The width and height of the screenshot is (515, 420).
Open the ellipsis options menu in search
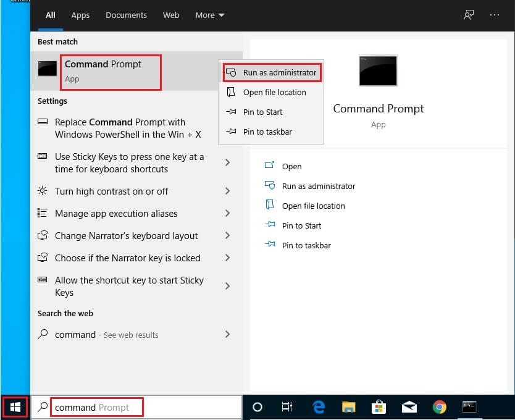pyautogui.click(x=495, y=15)
